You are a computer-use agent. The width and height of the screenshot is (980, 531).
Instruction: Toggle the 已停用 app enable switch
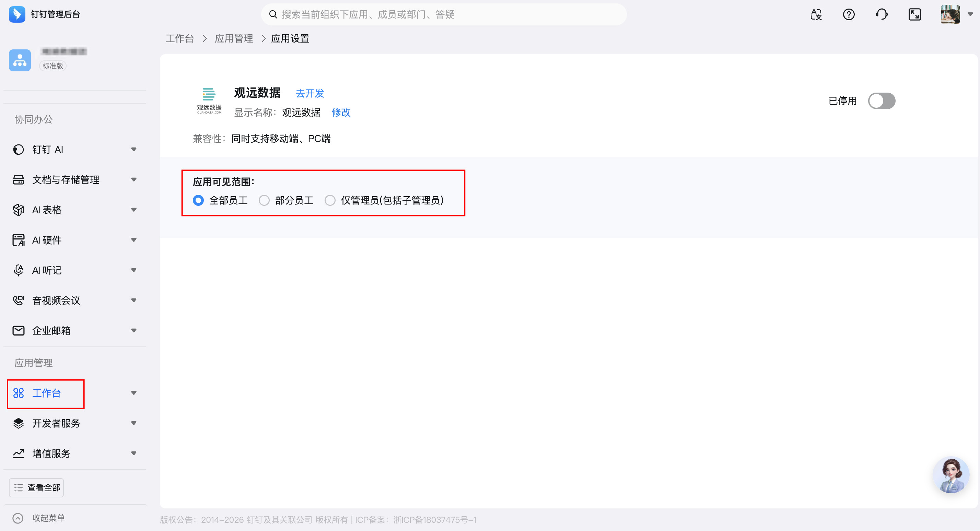882,101
